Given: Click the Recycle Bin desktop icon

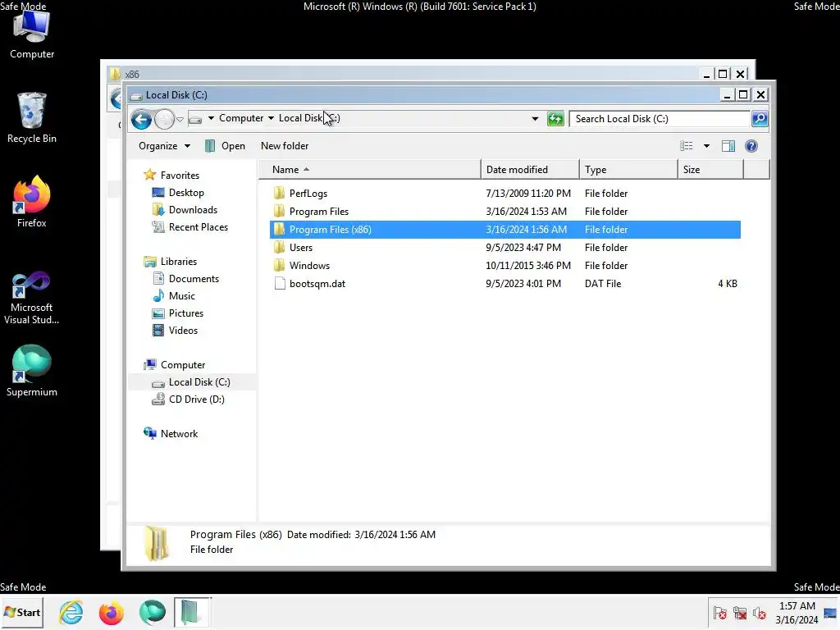Looking at the screenshot, I should click(x=32, y=118).
